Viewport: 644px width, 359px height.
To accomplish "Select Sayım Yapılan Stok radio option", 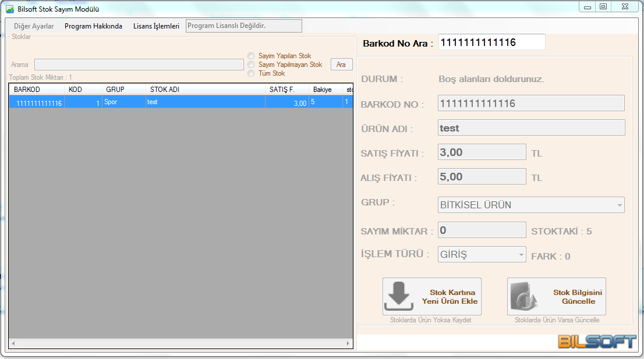I will point(251,56).
